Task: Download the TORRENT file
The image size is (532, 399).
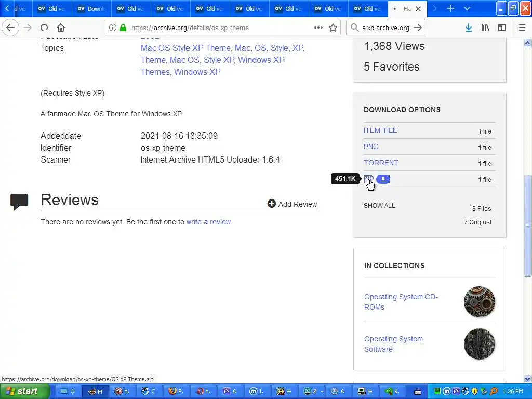Action: 381,163
